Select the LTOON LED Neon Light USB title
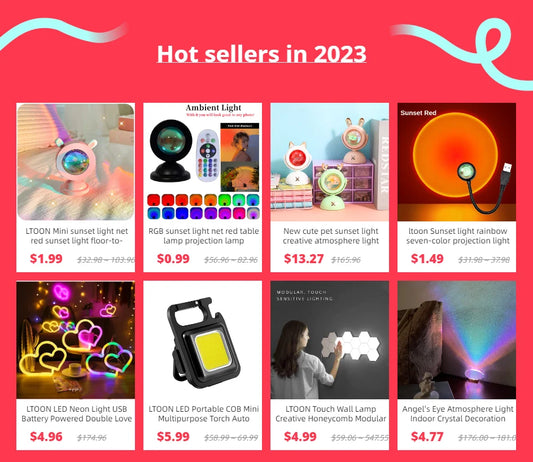 (x=76, y=414)
